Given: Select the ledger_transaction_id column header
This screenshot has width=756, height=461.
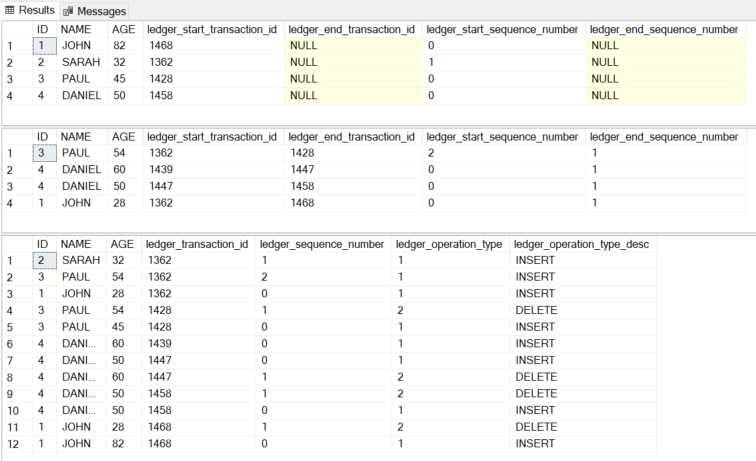Looking at the screenshot, I should [x=198, y=244].
